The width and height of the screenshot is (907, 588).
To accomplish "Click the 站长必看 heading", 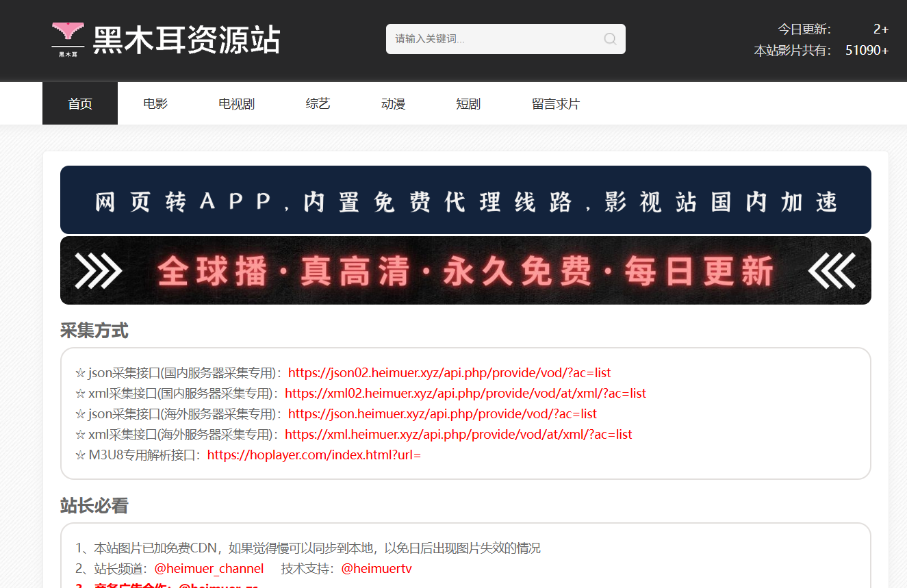I will pos(94,506).
